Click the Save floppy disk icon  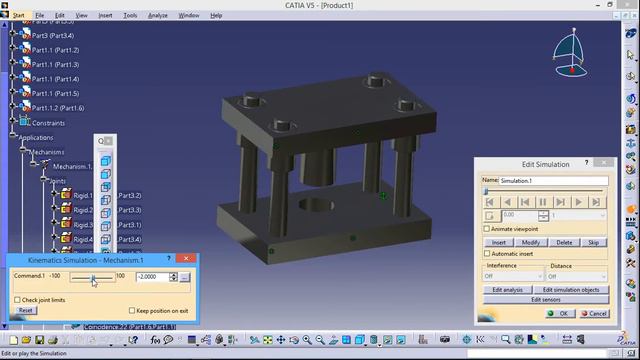(39, 340)
